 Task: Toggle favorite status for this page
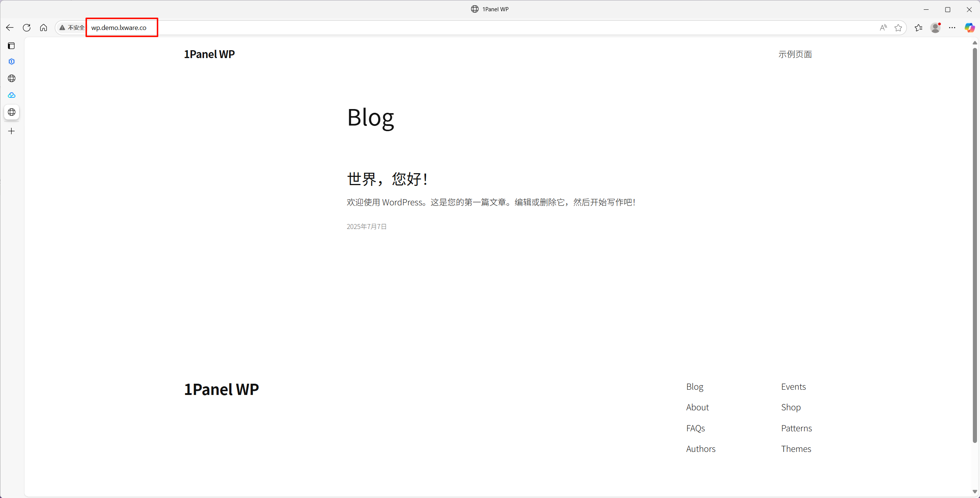click(899, 27)
